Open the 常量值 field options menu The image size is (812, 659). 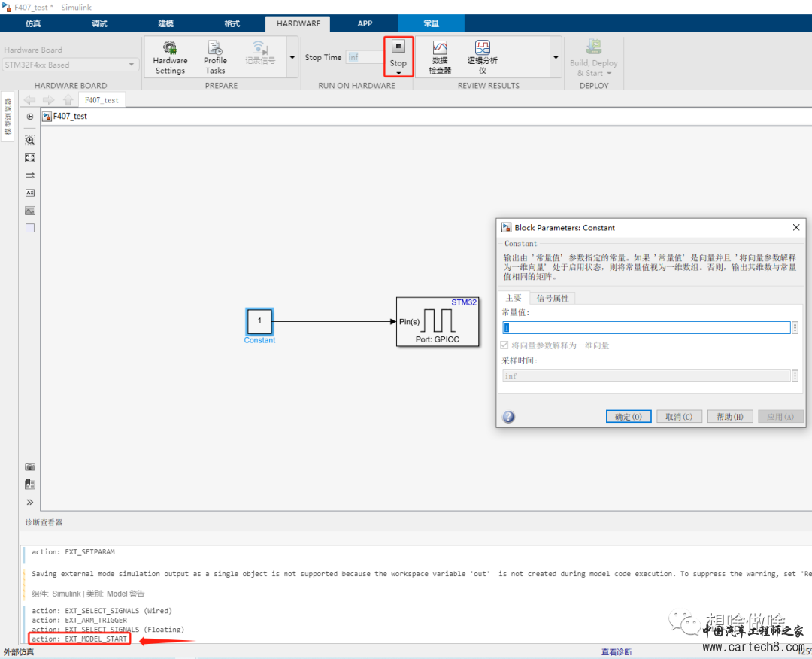pos(795,327)
